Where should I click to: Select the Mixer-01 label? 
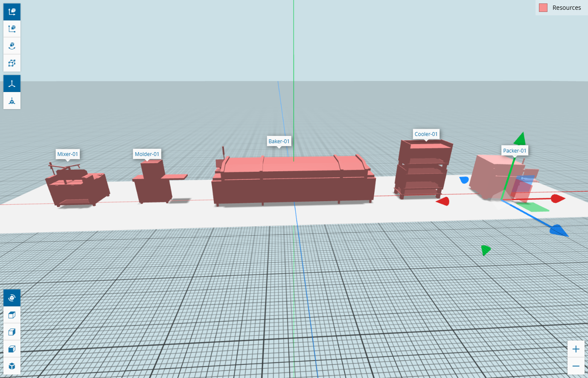(67, 154)
